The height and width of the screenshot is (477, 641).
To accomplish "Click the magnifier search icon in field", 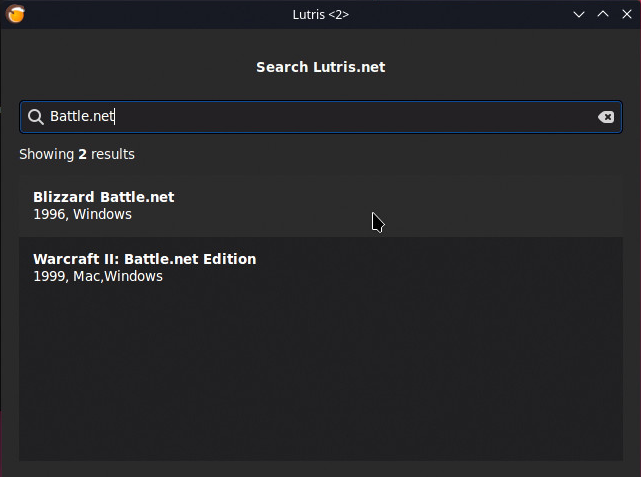I will [x=36, y=117].
